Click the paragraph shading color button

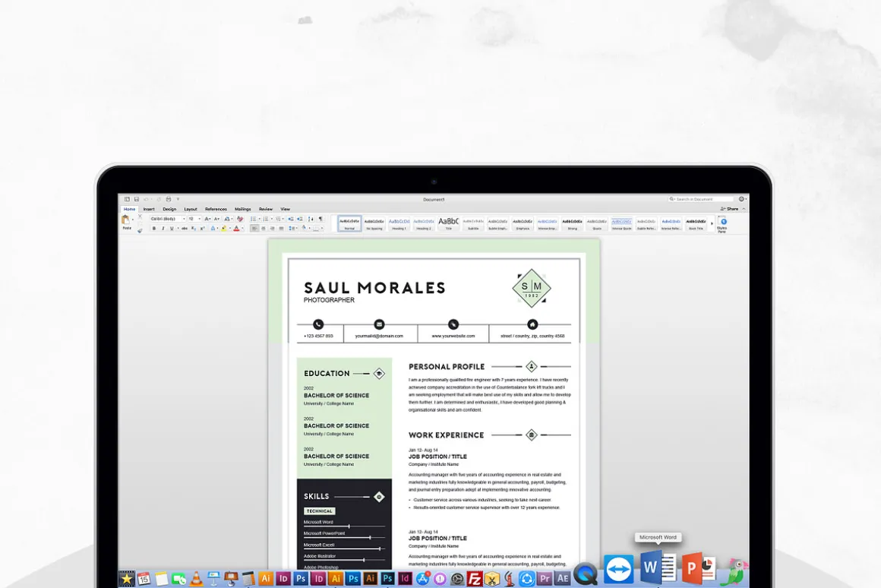(303, 228)
